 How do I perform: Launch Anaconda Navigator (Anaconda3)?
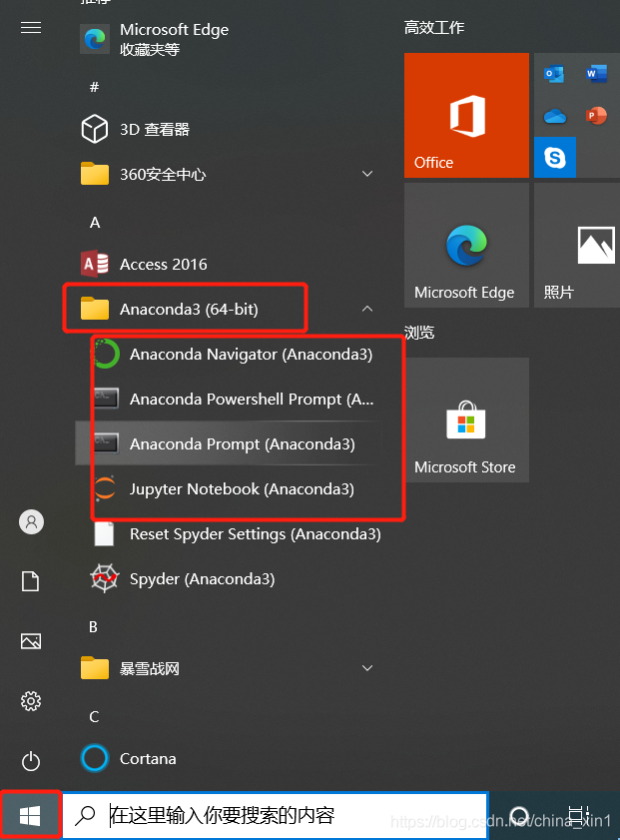230,355
